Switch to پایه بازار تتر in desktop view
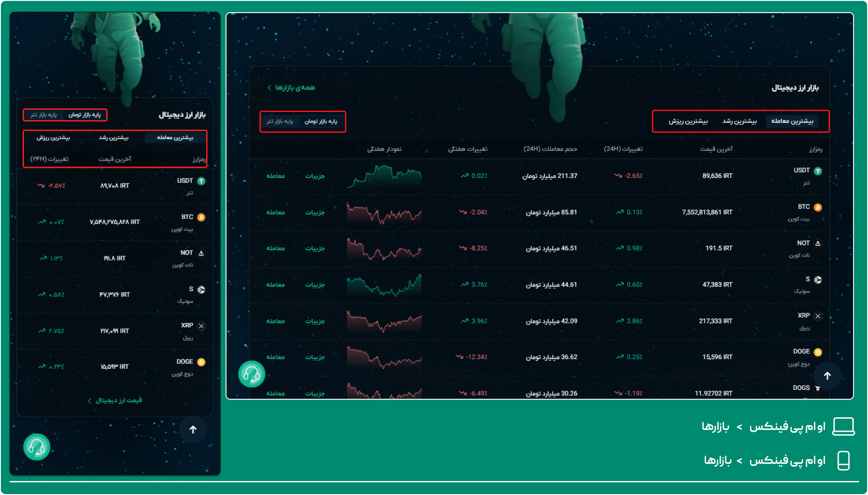The width and height of the screenshot is (868, 495). click(x=280, y=121)
